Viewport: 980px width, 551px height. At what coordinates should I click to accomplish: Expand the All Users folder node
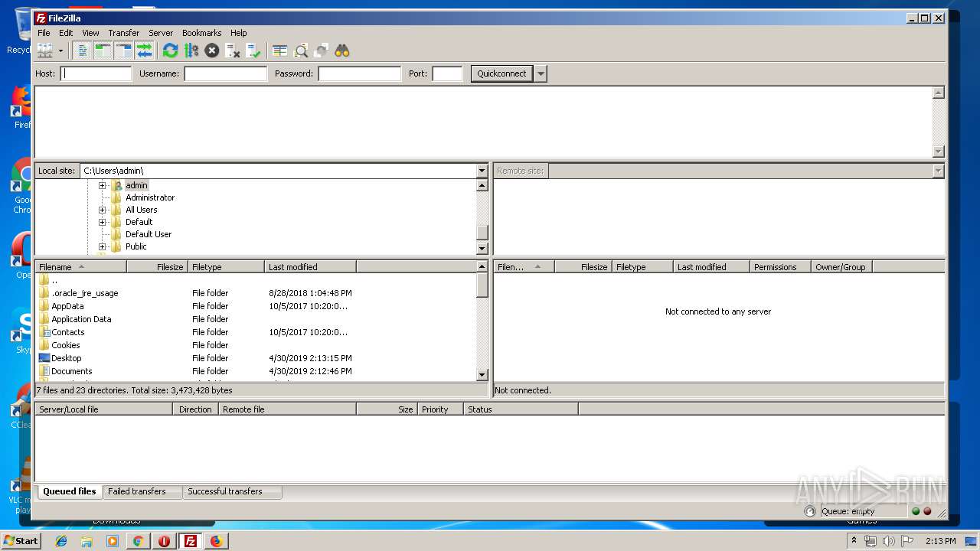(x=102, y=210)
